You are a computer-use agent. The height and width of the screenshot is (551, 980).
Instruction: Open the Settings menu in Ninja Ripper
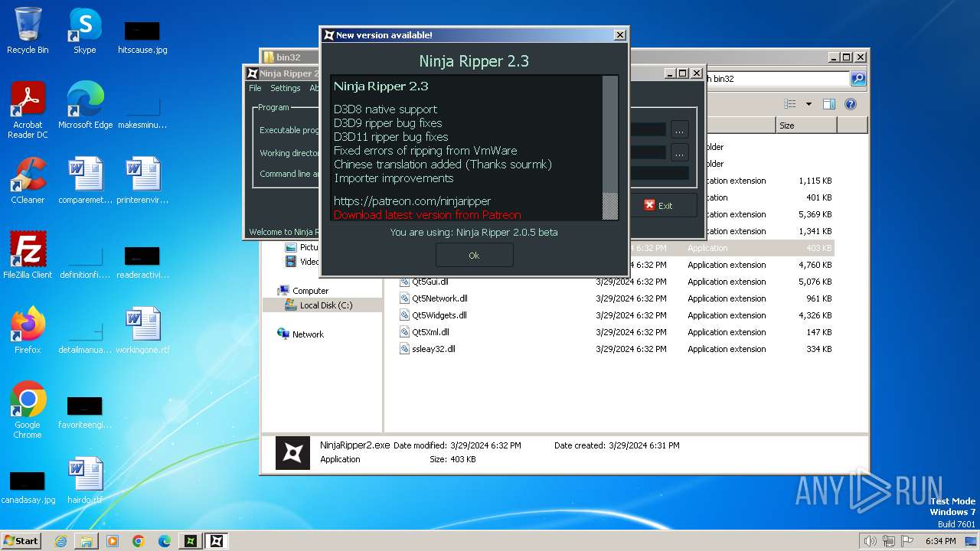(x=285, y=88)
